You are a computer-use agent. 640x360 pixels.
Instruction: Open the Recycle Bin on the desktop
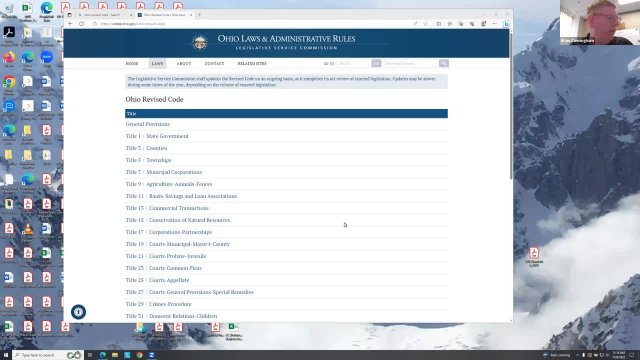[x=9, y=10]
